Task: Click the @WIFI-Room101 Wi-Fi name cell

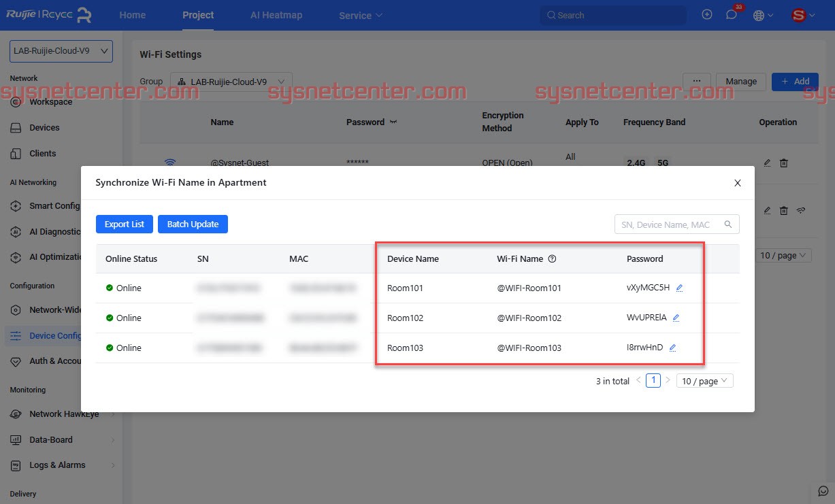Action: (529, 288)
